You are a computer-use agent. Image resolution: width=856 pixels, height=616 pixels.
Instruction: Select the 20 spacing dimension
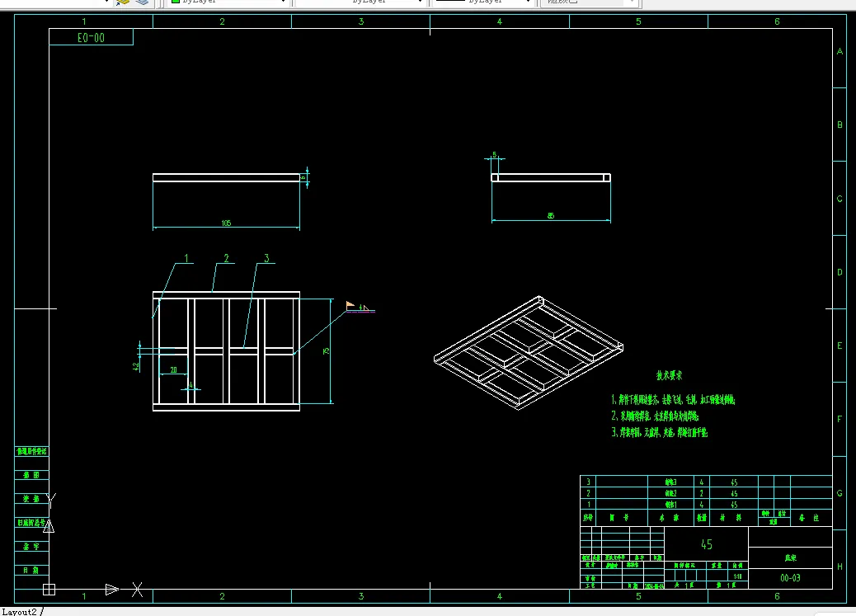click(174, 369)
